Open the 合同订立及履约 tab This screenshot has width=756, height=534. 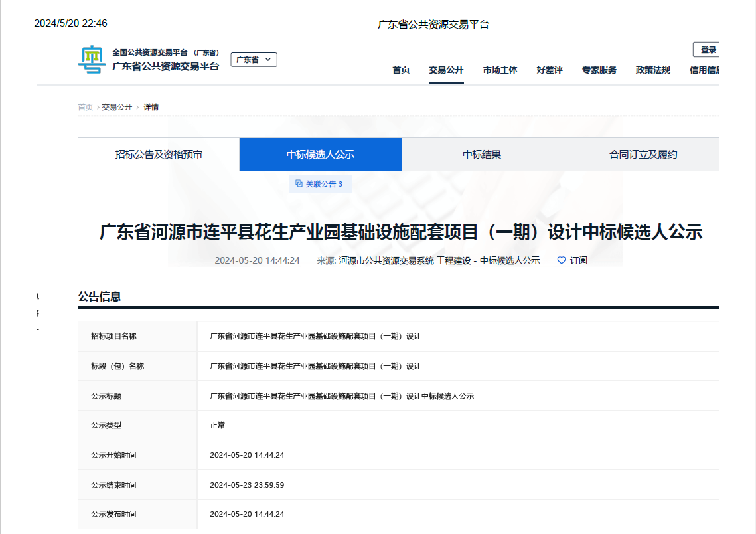click(643, 155)
